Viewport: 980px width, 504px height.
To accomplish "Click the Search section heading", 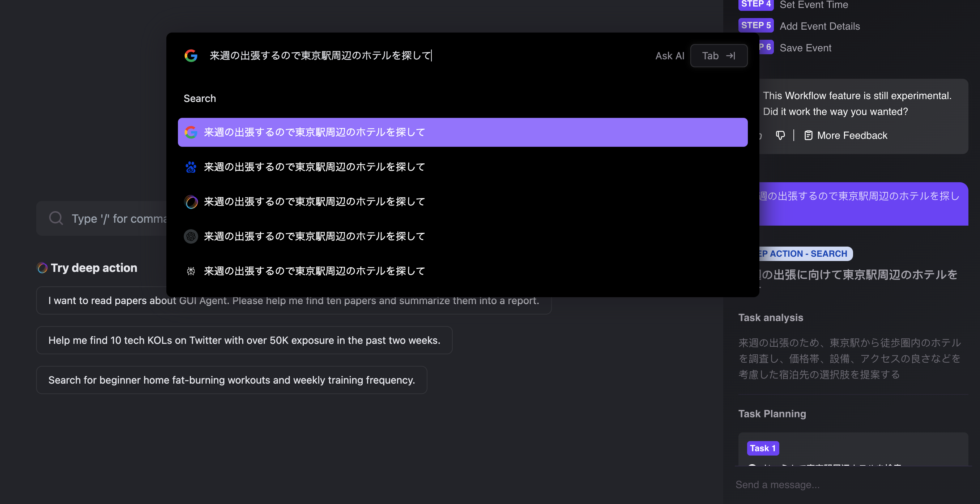I will click(x=199, y=98).
